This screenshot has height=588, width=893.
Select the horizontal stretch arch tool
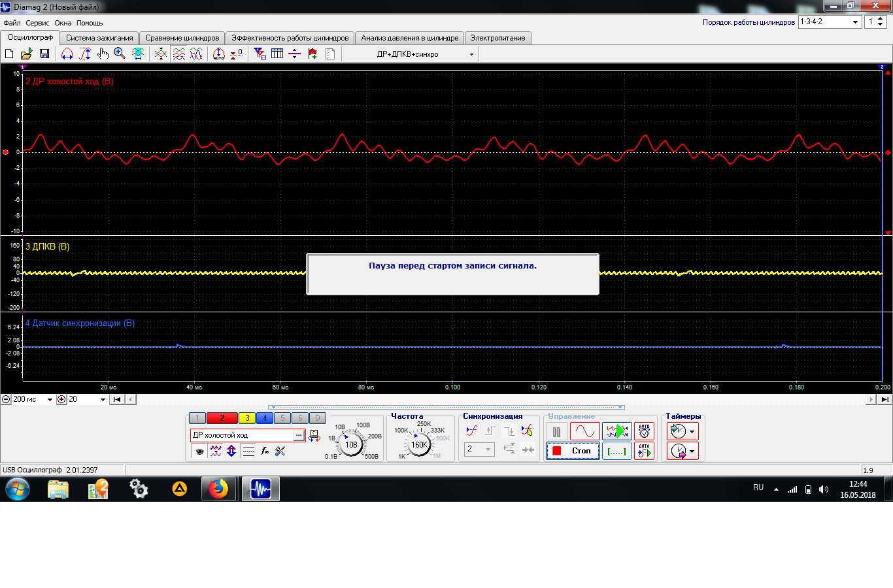click(67, 54)
